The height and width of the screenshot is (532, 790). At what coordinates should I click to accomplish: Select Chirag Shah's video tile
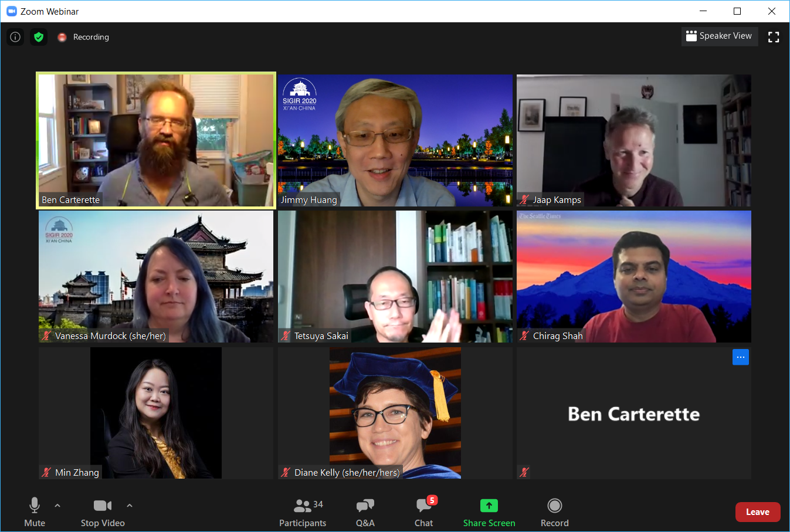point(634,277)
